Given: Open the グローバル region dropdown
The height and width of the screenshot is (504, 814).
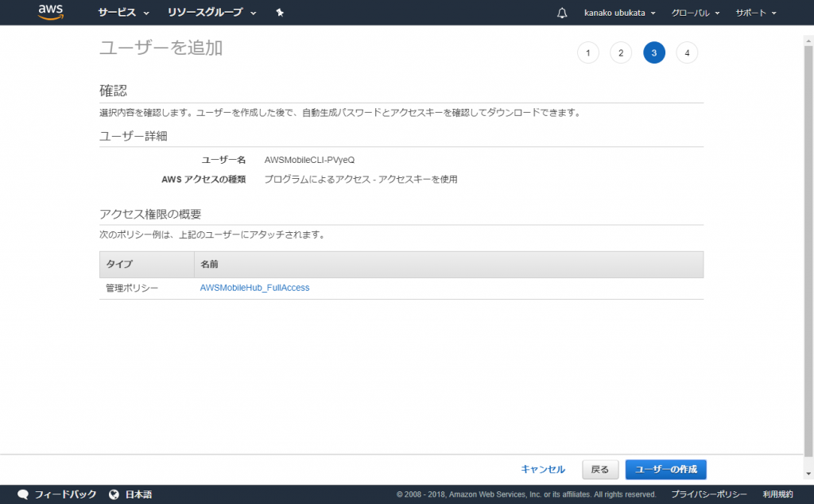Looking at the screenshot, I should pyautogui.click(x=695, y=13).
